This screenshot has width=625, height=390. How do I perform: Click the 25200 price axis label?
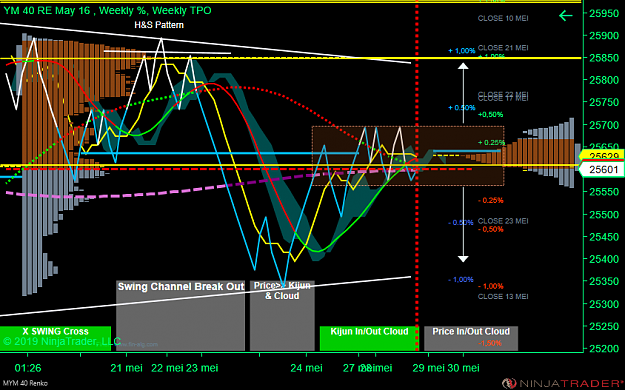604,349
